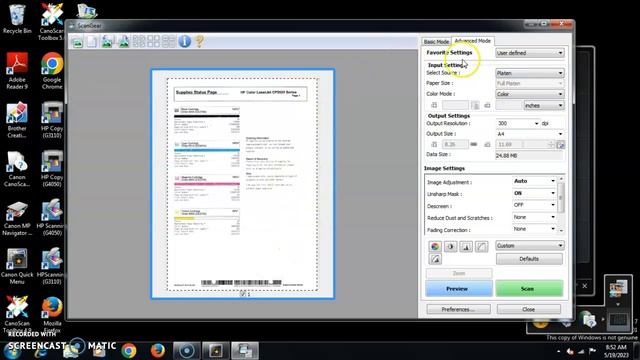Open the Color Mode dropdown
This screenshot has height=360, width=640.
click(x=530, y=94)
